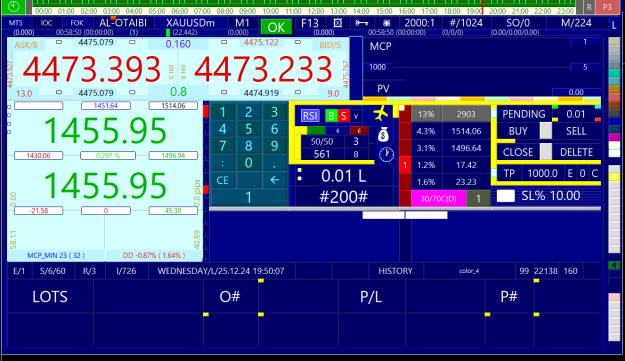Click the 0.01 lot field beside PENDING

point(576,114)
